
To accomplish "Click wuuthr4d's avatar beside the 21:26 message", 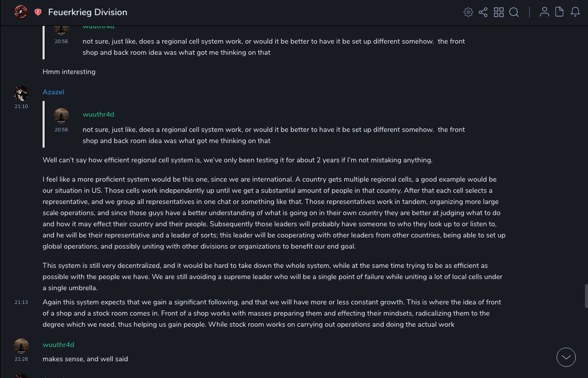I will 21,346.
